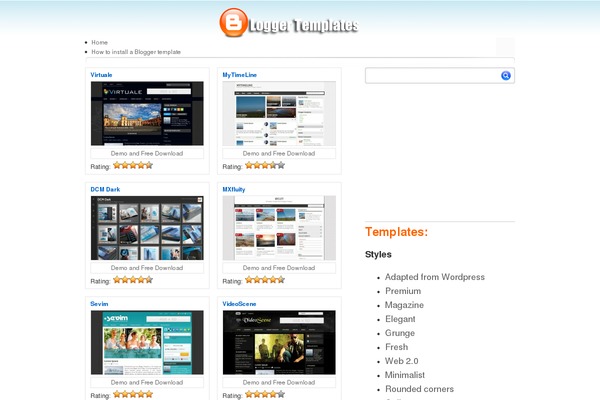The image size is (600, 400).
Task: Select the Magazine style category
Action: click(404, 305)
